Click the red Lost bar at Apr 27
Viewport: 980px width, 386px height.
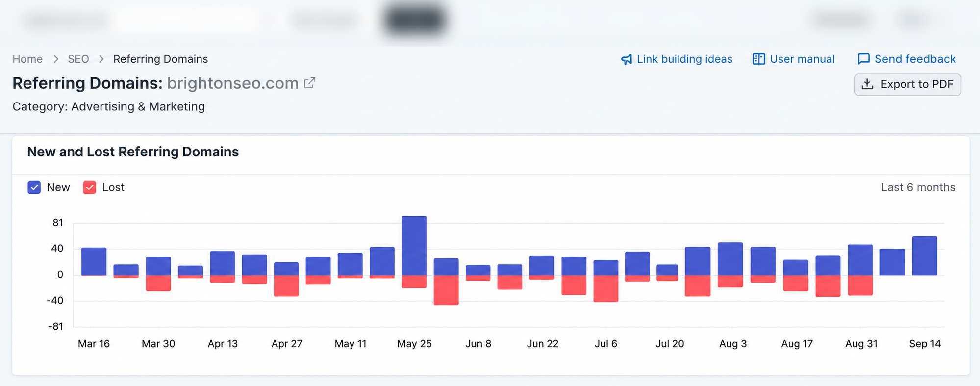(x=286, y=285)
